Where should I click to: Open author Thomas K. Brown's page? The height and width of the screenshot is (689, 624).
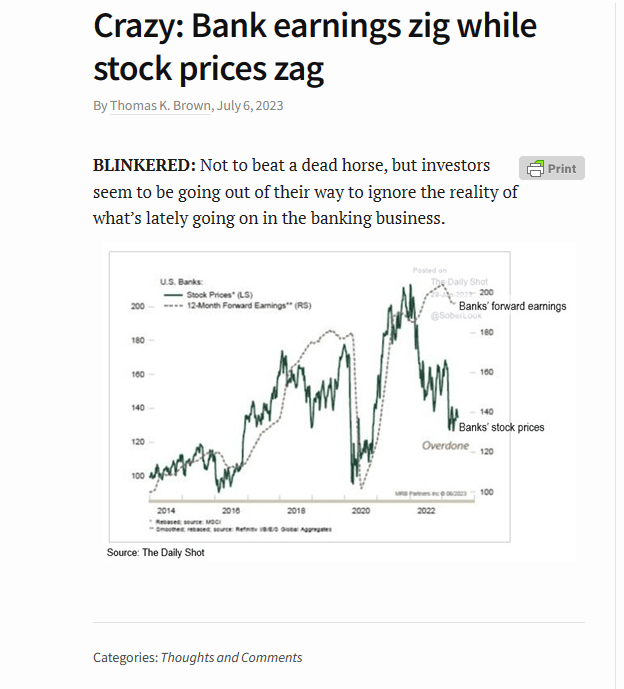point(160,106)
